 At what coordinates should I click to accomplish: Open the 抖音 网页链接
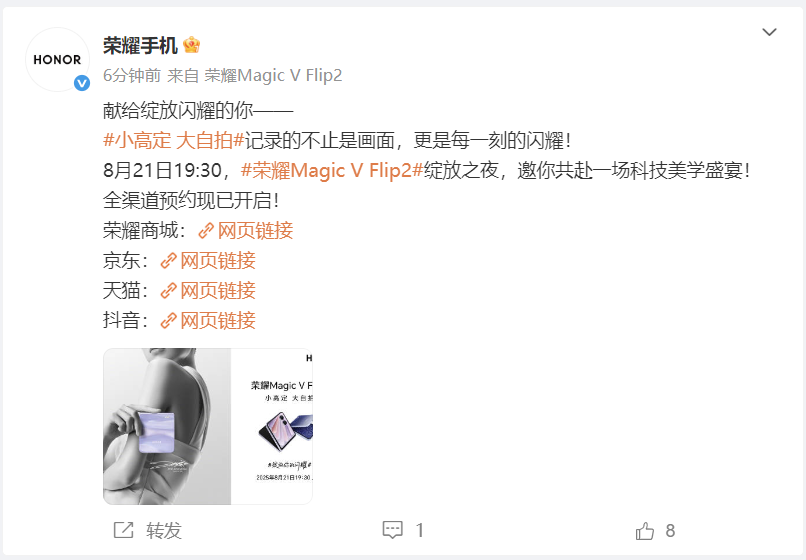pyautogui.click(x=208, y=320)
